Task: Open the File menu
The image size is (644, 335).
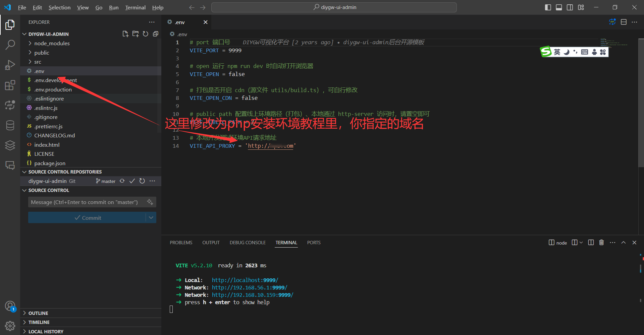Action: pyautogui.click(x=22, y=7)
